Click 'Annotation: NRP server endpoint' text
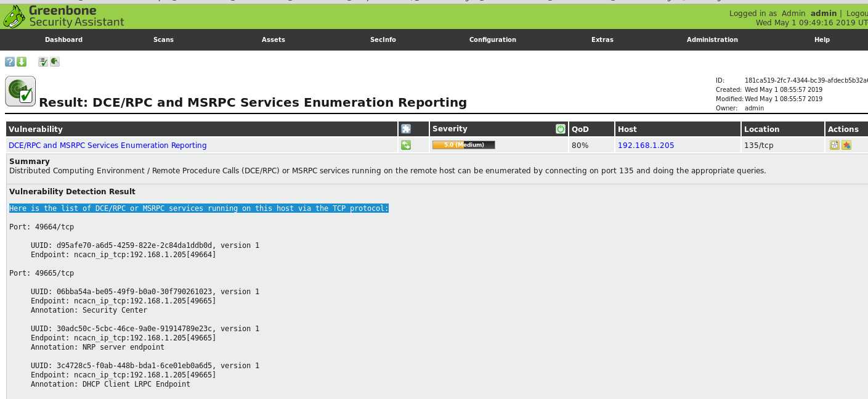Screen dimensions: 868x399 coord(97,347)
